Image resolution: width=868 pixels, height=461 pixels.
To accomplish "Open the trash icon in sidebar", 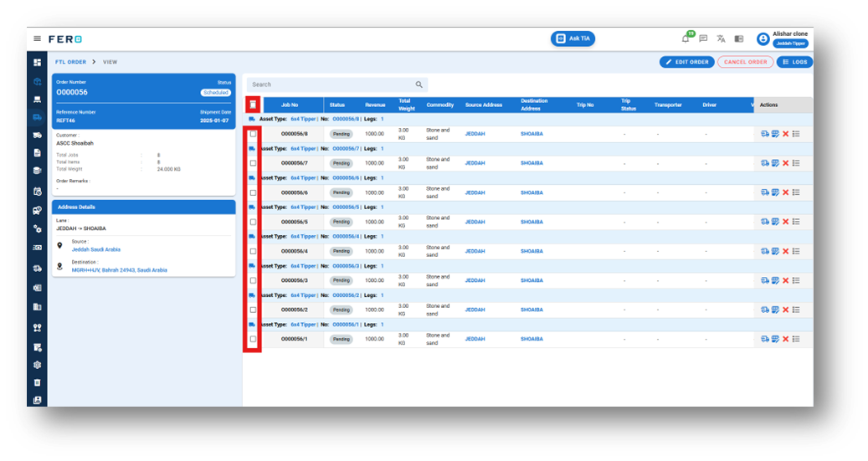I will coord(37,382).
